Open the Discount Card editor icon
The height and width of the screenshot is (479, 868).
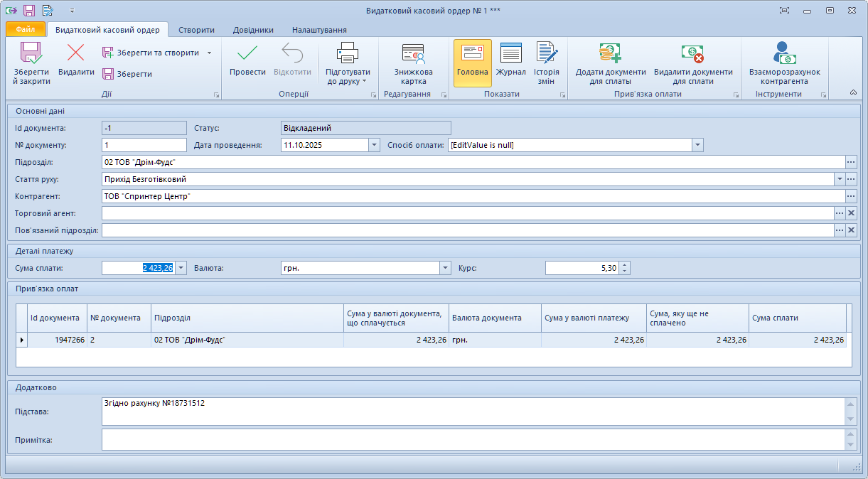pyautogui.click(x=413, y=54)
